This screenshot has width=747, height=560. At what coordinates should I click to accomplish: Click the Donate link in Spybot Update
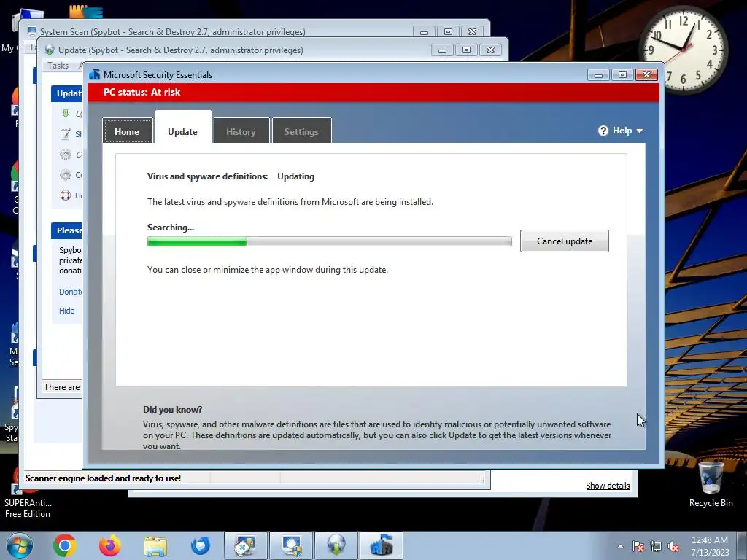pyautogui.click(x=70, y=292)
